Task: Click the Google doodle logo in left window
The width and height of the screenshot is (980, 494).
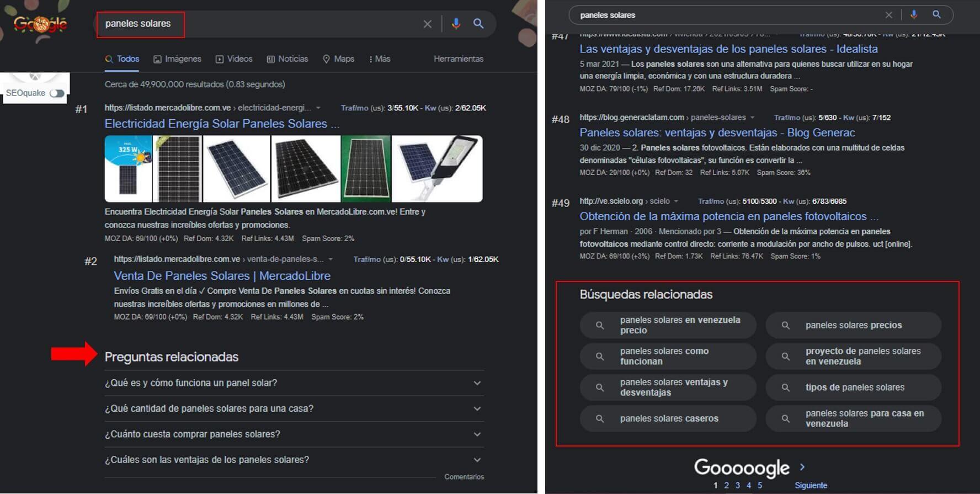Action: (41, 24)
